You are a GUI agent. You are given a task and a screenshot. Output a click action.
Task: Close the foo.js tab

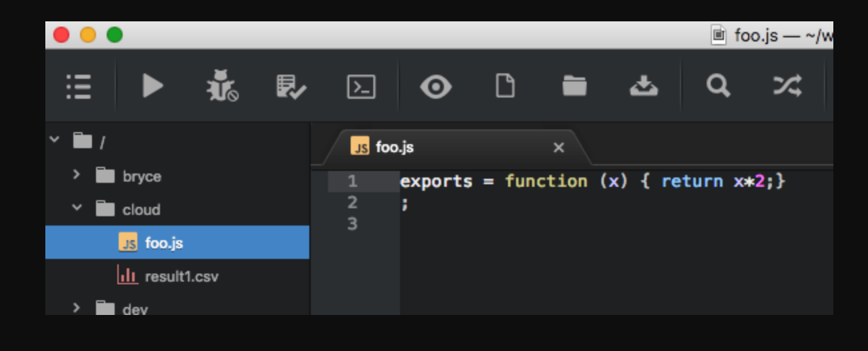pyautogui.click(x=559, y=147)
